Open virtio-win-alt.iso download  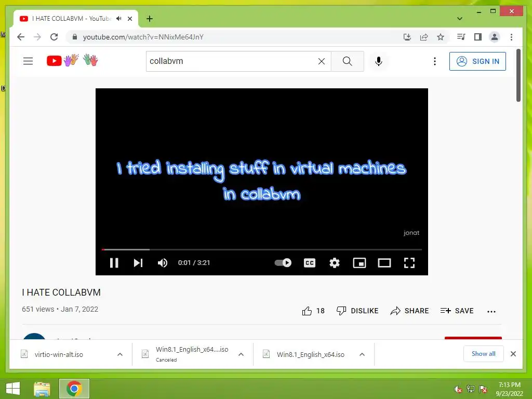[x=59, y=354]
